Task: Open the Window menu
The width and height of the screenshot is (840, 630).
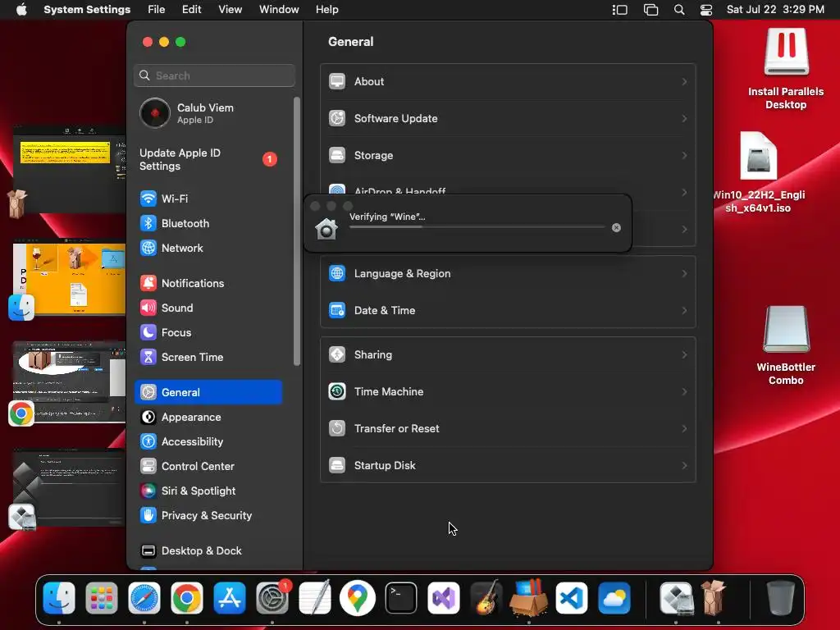Action: [x=279, y=10]
